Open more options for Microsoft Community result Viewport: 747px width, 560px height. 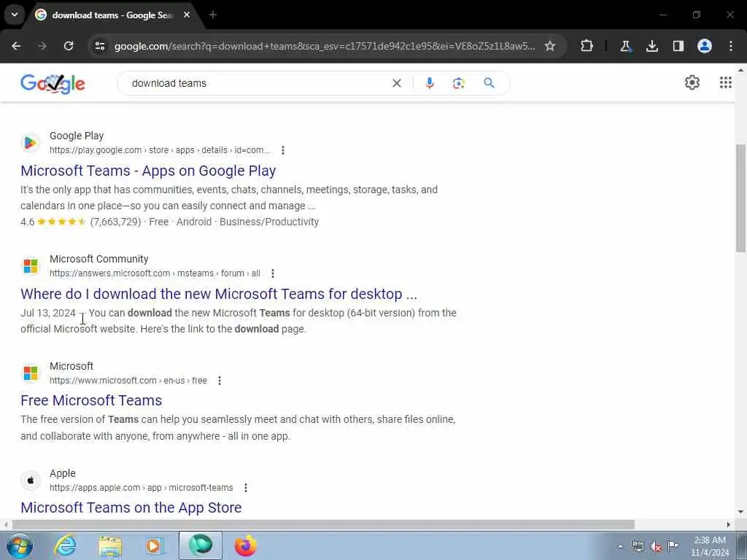click(x=273, y=273)
